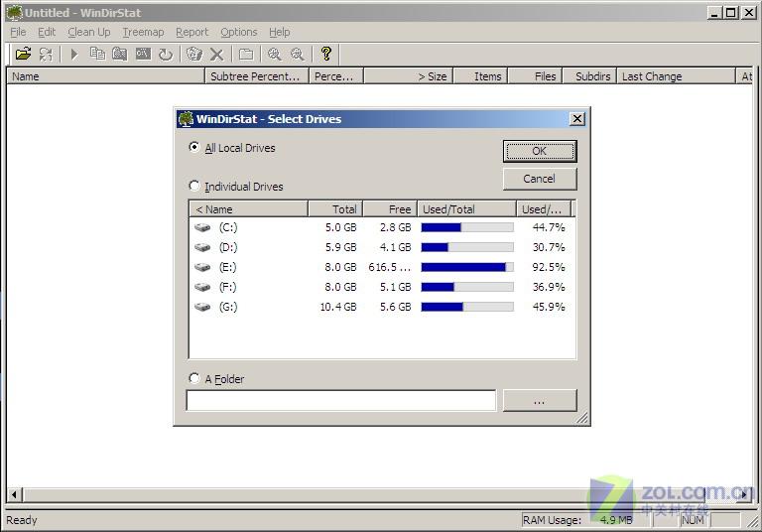This screenshot has width=762, height=532.
Task: Click the tree icon in Select Drives title bar
Action: [186, 119]
